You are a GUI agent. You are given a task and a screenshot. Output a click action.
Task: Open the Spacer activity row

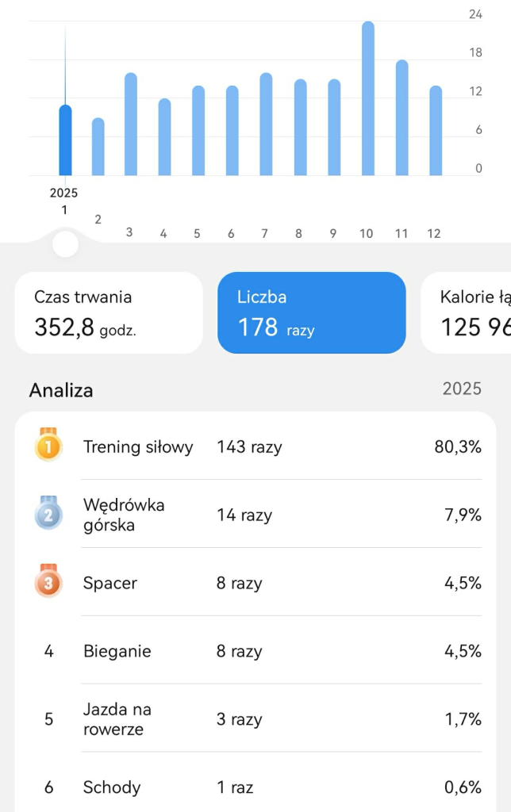(x=255, y=583)
